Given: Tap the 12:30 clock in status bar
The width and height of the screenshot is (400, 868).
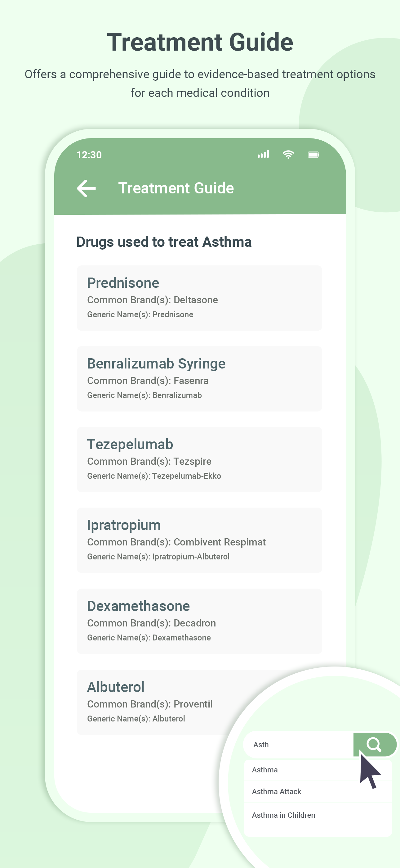Looking at the screenshot, I should (89, 155).
